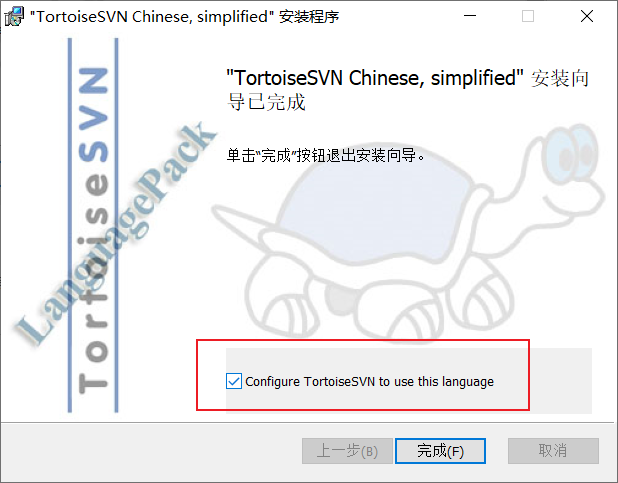Image resolution: width=618 pixels, height=483 pixels.
Task: Minimize the TortoiseSVN language pack installer
Action: [x=470, y=16]
